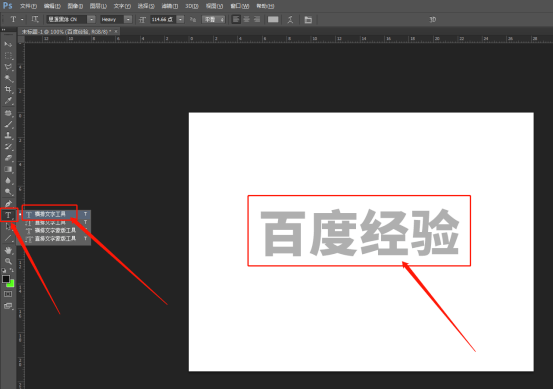The height and width of the screenshot is (389, 553).
Task: Toggle Quick Mask mode icon
Action: (8, 294)
